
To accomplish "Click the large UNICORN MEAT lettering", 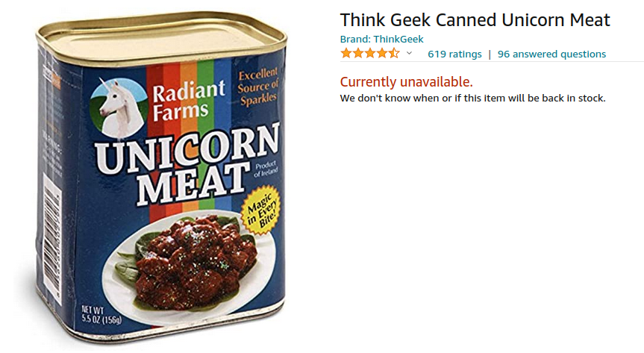I will click(x=187, y=166).
